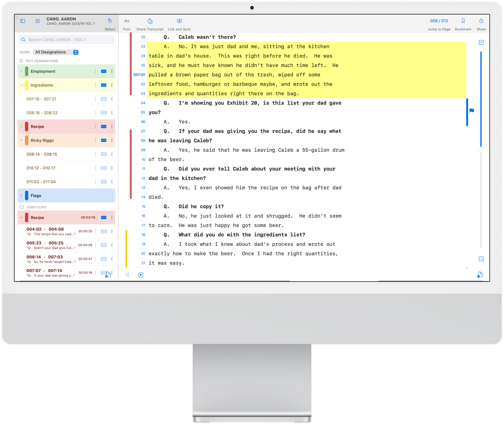Select the 008:16 - 008:22 designation
Image resolution: width=504 pixels, height=425 pixels.
(42, 113)
